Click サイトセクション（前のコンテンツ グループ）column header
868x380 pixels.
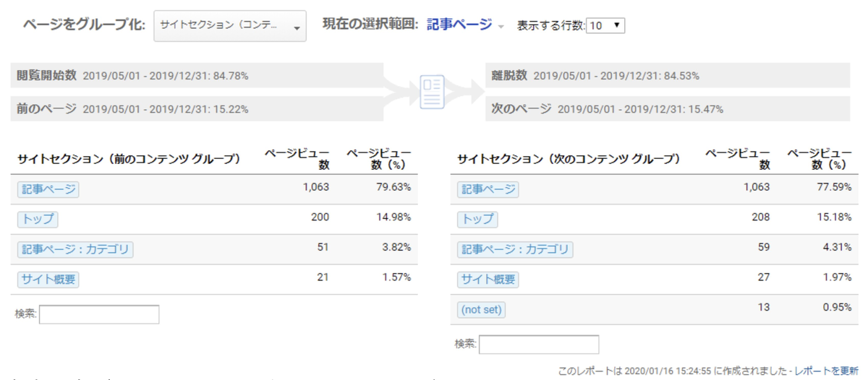(x=128, y=159)
